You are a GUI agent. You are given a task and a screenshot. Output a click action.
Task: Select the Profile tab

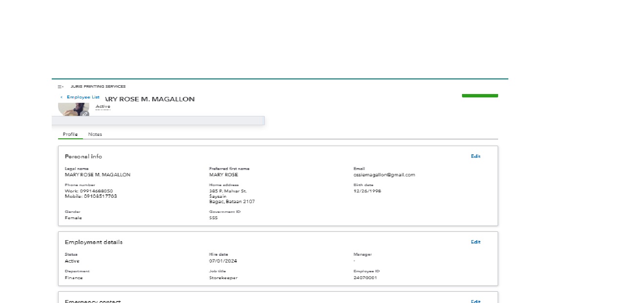pos(70,134)
